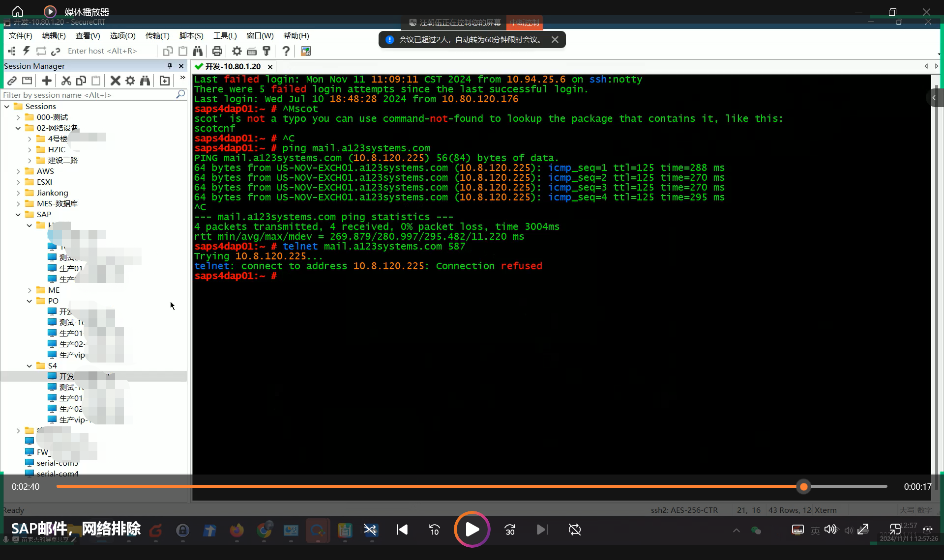The height and width of the screenshot is (560, 944).
Task: Expand the ME folder
Action: (x=29, y=290)
